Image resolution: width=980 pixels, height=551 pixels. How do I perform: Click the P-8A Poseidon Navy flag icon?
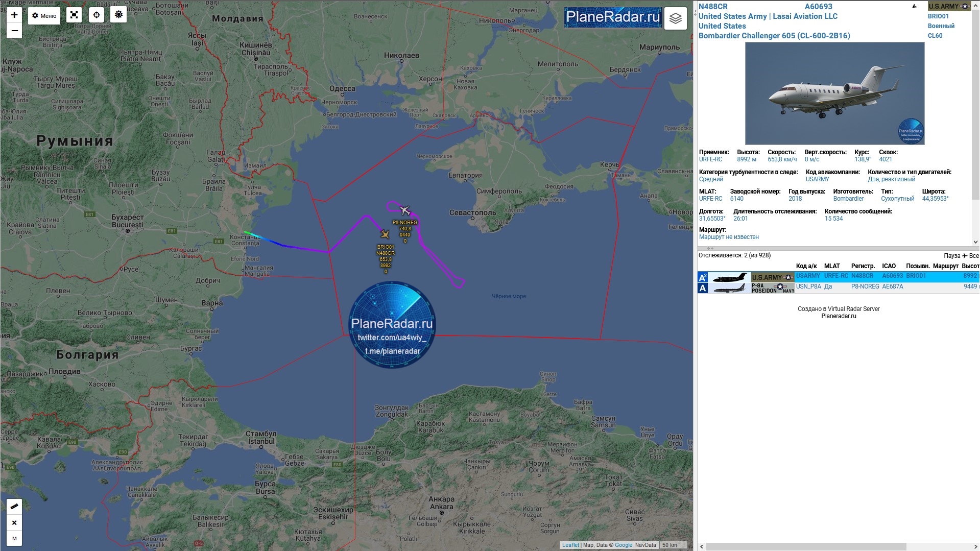[773, 288]
